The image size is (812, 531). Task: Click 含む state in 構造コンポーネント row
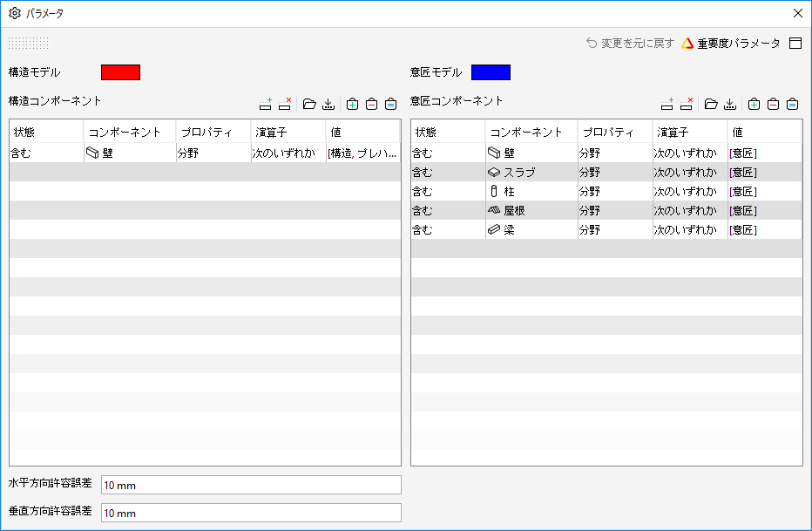[x=46, y=153]
